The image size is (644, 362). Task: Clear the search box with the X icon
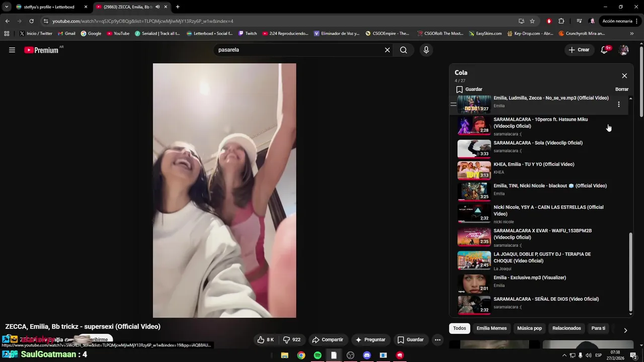click(387, 50)
